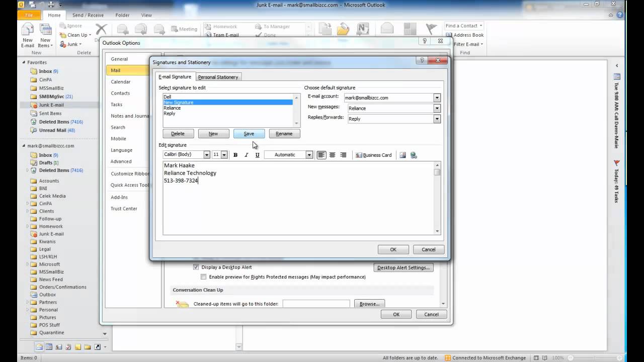Viewport: 644px width, 362px height.
Task: Open the File ribbon tab
Action: click(29, 15)
